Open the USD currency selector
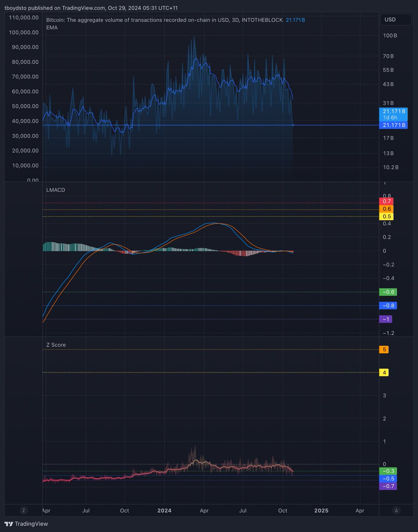The image size is (418, 532). pyautogui.click(x=395, y=20)
